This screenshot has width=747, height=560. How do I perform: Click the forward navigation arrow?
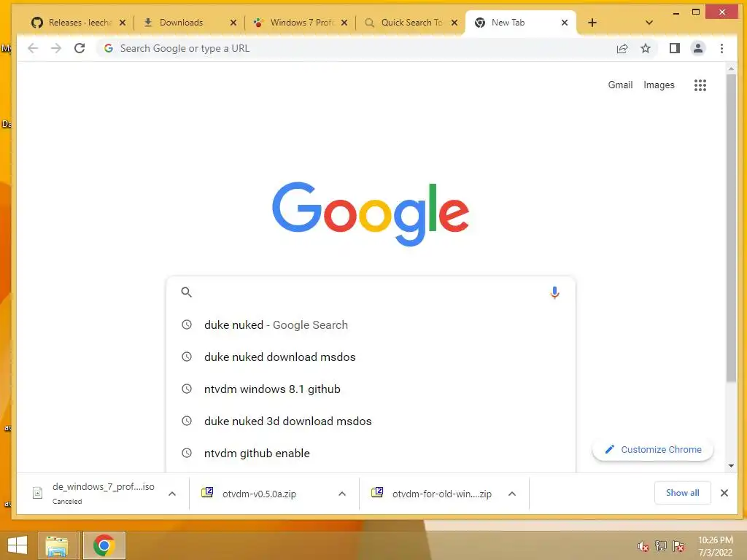pyautogui.click(x=56, y=48)
